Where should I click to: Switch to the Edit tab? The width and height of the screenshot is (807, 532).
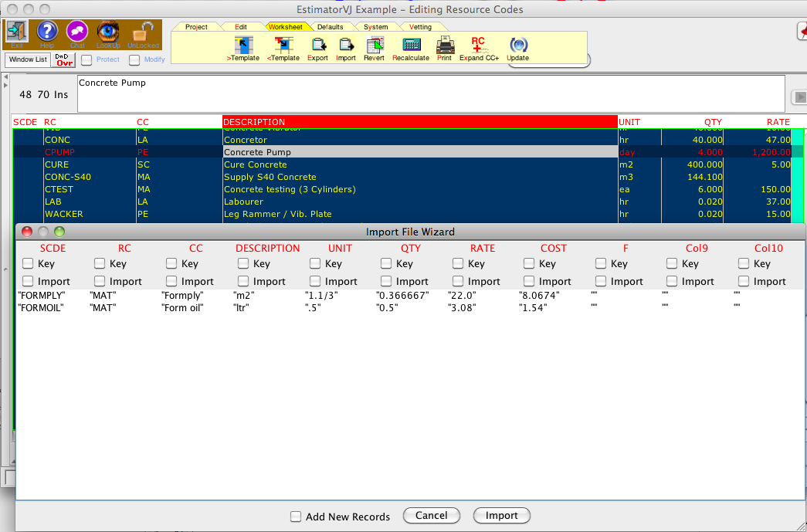click(x=240, y=27)
